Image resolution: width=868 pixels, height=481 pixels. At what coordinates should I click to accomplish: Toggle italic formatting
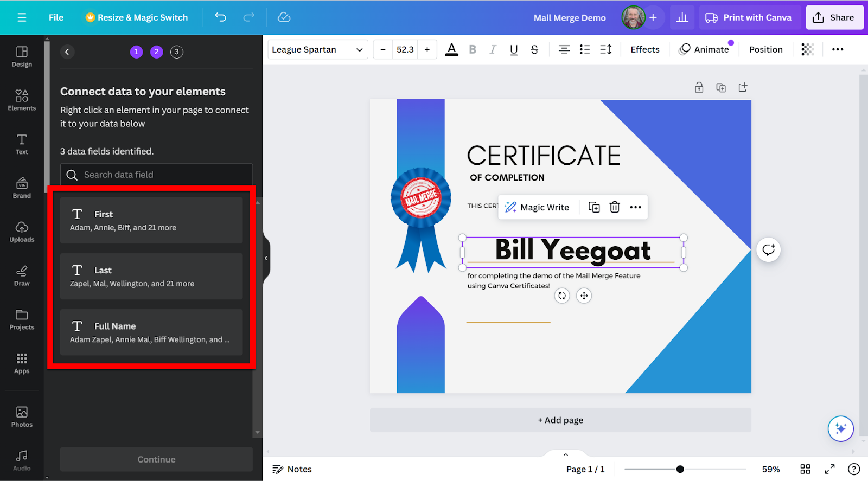pyautogui.click(x=493, y=49)
